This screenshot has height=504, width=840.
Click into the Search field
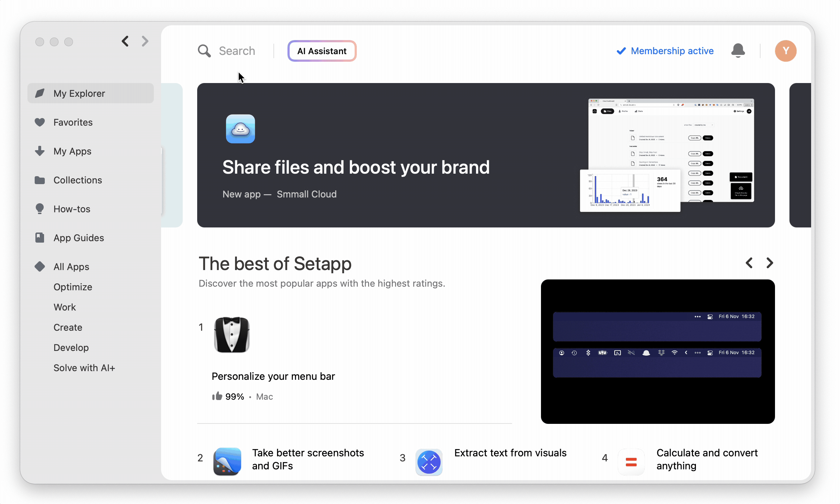pyautogui.click(x=237, y=51)
